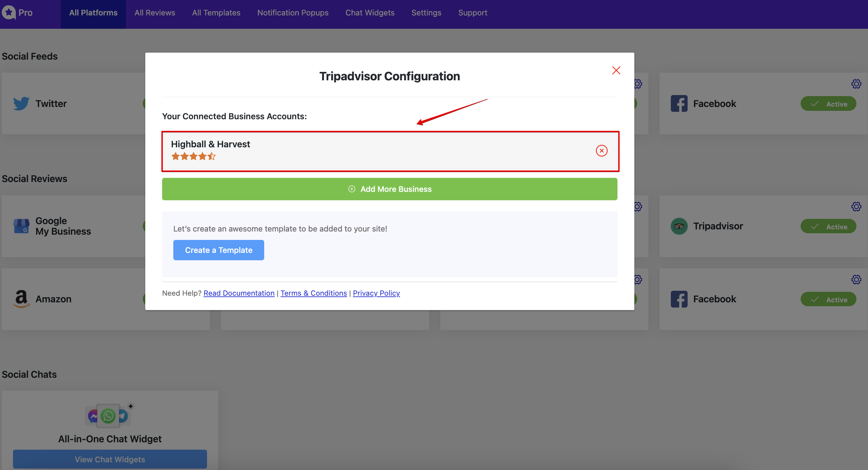
Task: Click the Highball & Harvest business account entry
Action: pyautogui.click(x=389, y=150)
